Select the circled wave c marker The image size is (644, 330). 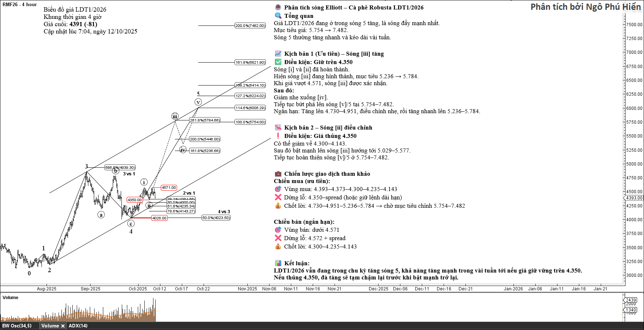click(131, 223)
